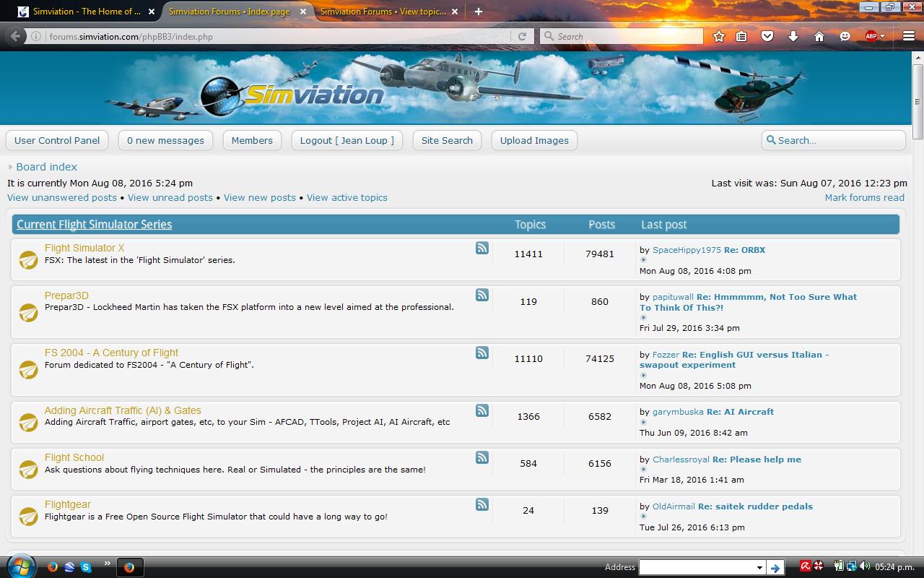View active topics
The image size is (924, 578).
click(347, 197)
